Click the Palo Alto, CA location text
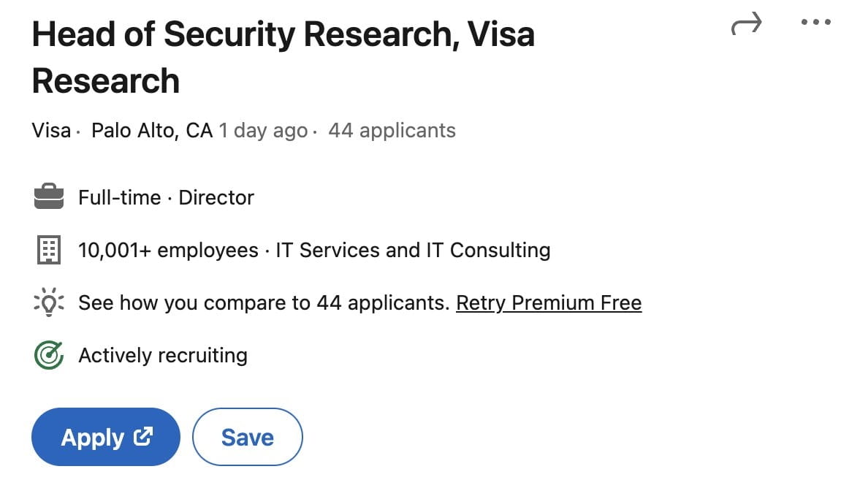 (x=152, y=131)
